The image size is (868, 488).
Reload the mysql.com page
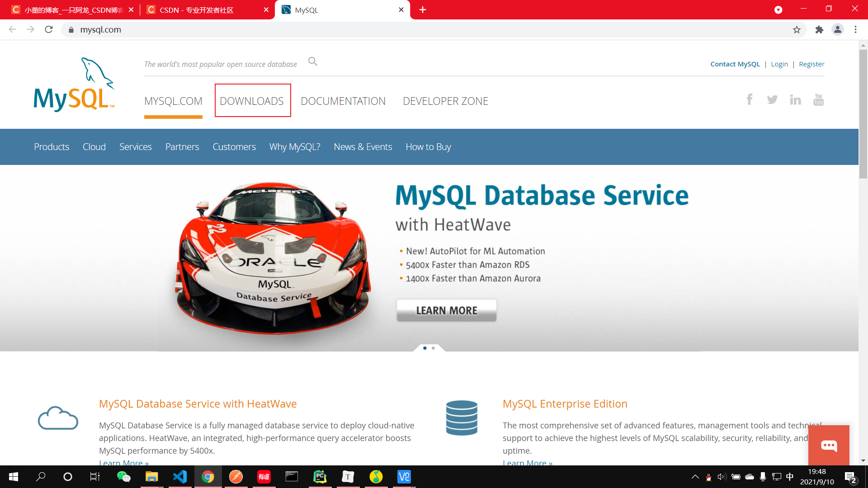(49, 30)
